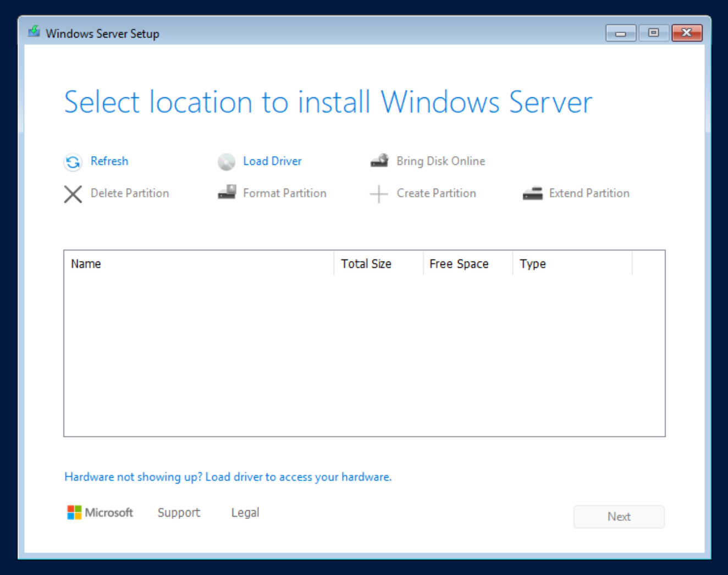Click the Microsoft logo

click(100, 512)
